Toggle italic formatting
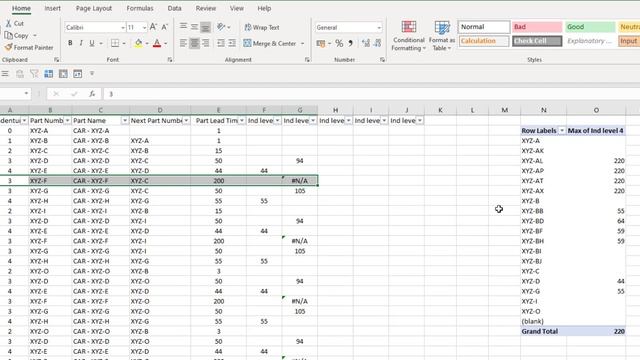 pos(81,43)
